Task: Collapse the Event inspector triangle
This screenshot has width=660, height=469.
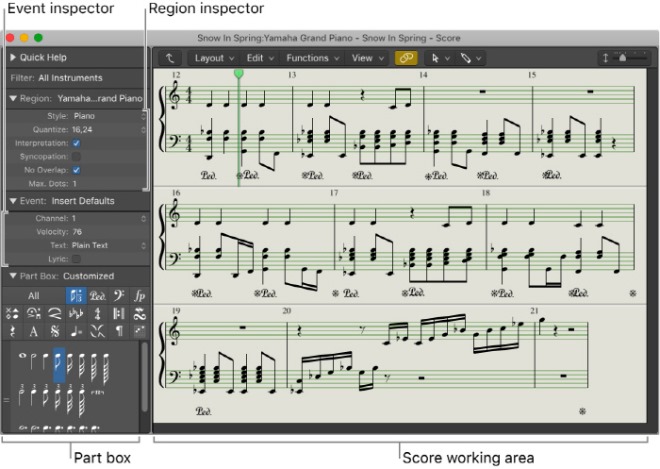Action: pyautogui.click(x=13, y=200)
